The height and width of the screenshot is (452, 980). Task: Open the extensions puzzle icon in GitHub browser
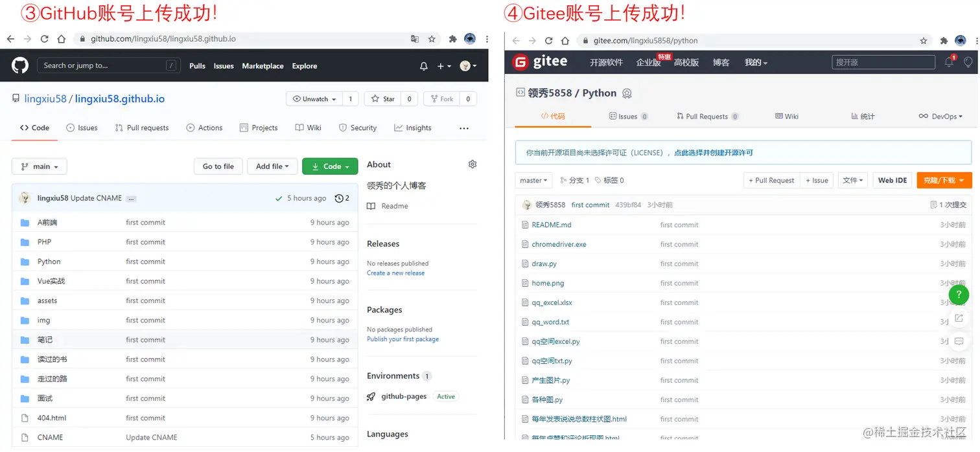coord(453,39)
